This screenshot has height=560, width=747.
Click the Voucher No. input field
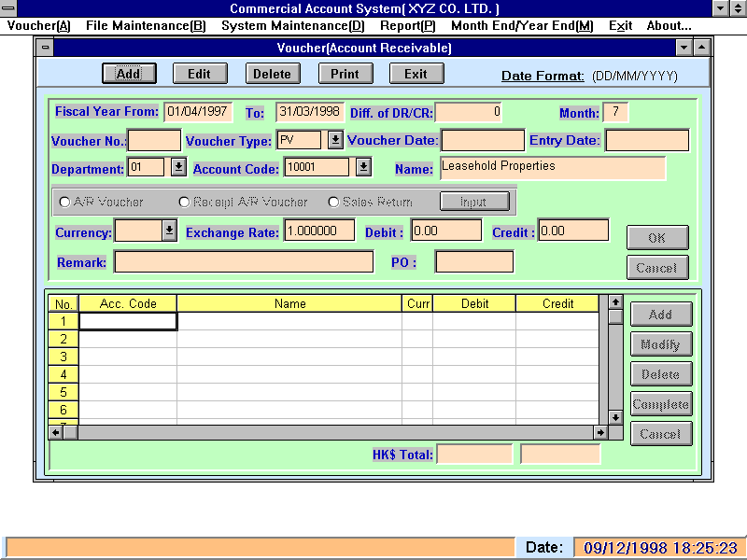click(x=154, y=141)
